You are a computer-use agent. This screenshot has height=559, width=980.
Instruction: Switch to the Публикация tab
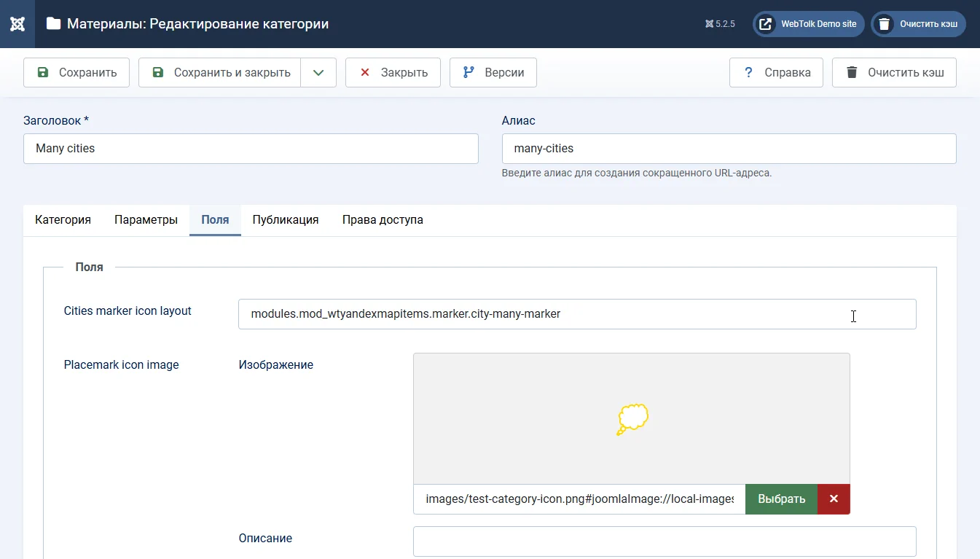pos(286,220)
